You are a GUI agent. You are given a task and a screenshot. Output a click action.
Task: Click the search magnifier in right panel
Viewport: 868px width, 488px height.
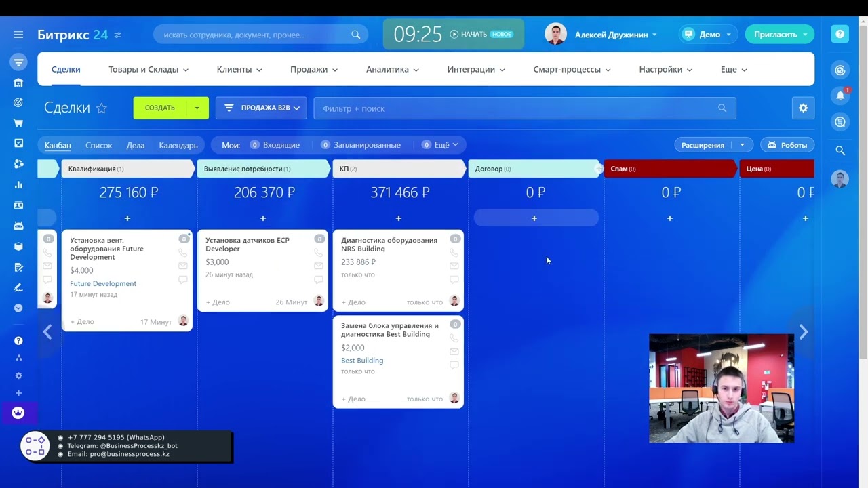(x=840, y=150)
